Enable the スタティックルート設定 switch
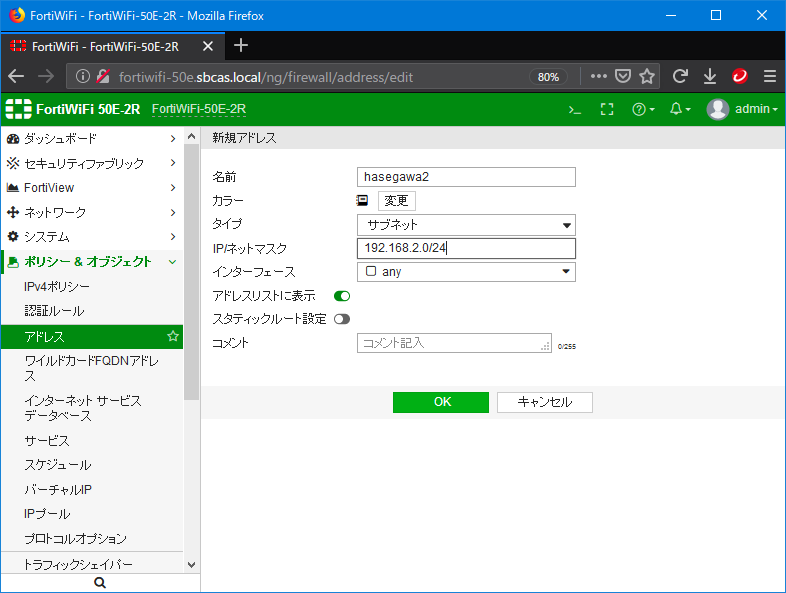Image resolution: width=786 pixels, height=593 pixels. point(342,319)
